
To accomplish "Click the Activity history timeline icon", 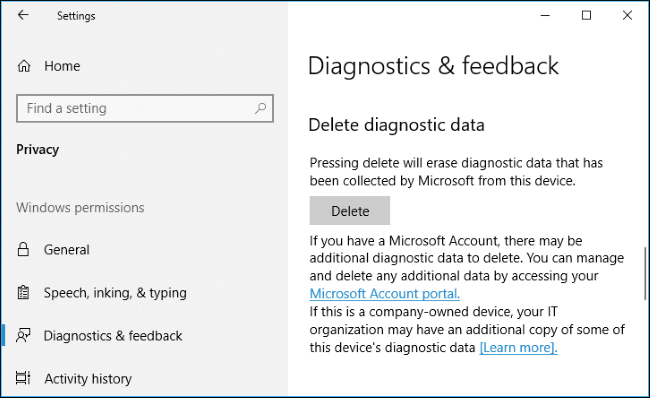I will click(x=23, y=378).
